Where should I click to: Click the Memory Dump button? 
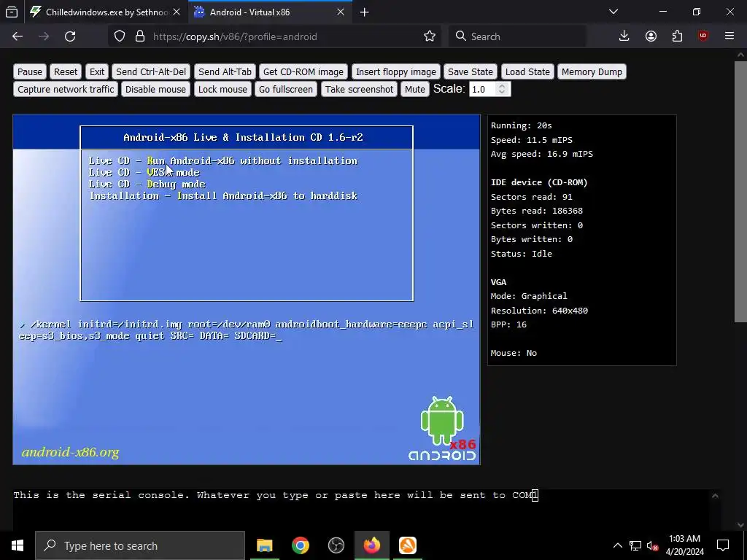(x=592, y=72)
